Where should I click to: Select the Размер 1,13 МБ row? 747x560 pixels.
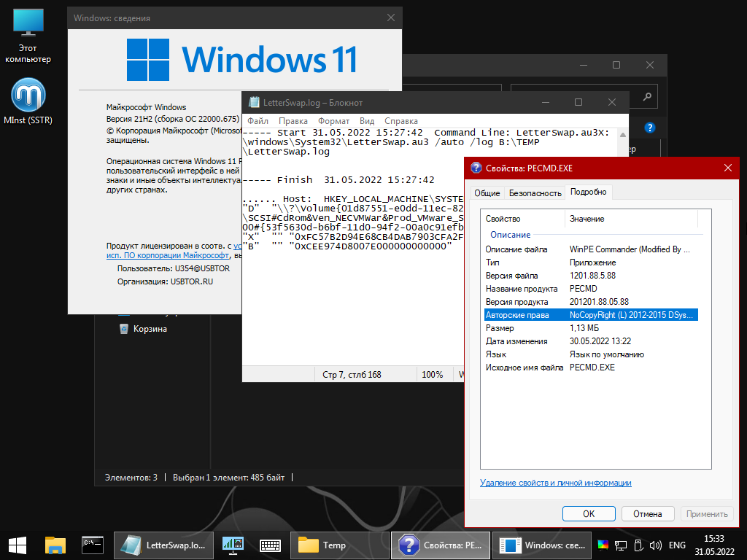coord(591,328)
